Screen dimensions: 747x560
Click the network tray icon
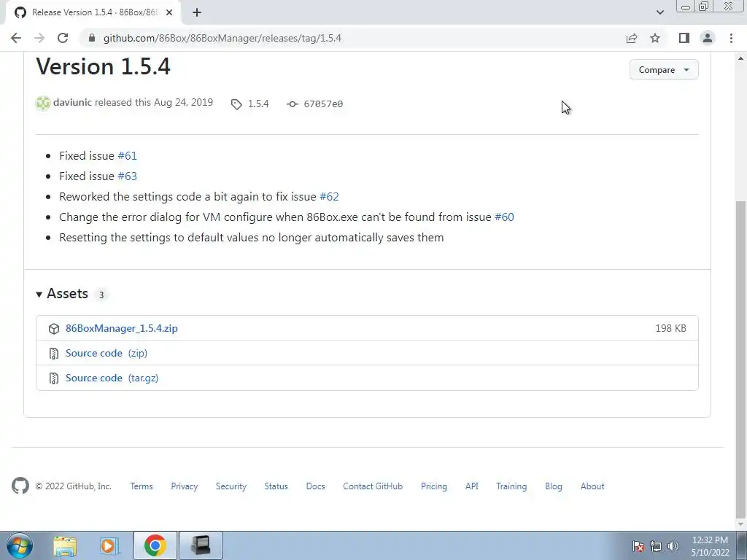[656, 546]
